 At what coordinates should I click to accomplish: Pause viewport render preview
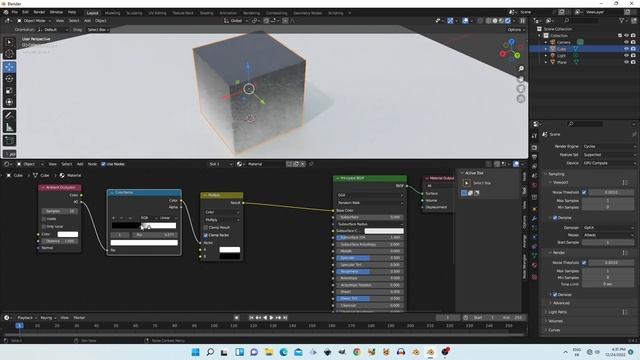point(522,20)
